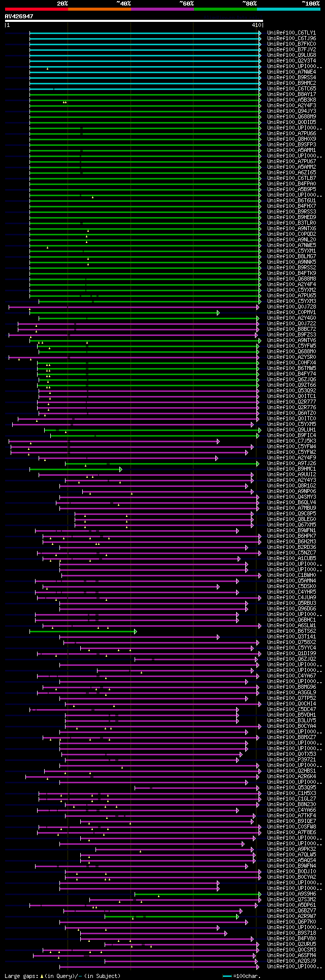Select the UniRef100_Q94JY3 label
Screen dimensions: 325x980
pyautogui.click(x=291, y=111)
